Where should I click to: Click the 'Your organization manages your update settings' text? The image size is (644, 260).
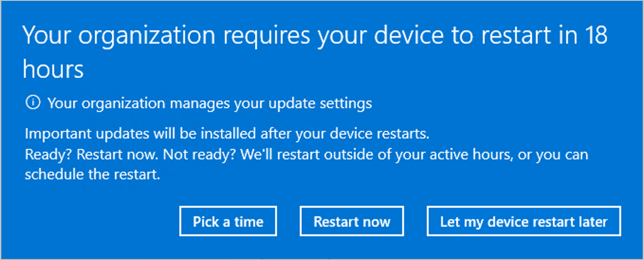pyautogui.click(x=210, y=104)
